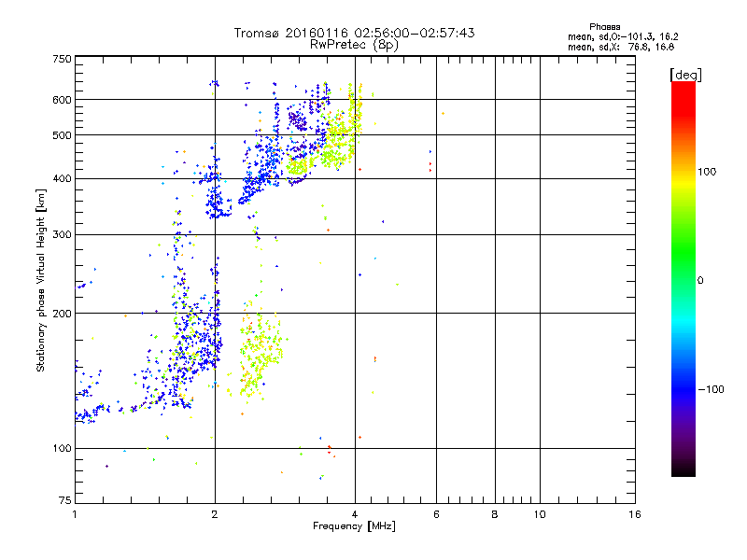Click the x-axis label '8'
Image resolution: width=747 pixels, height=560 pixels.
coord(495,514)
